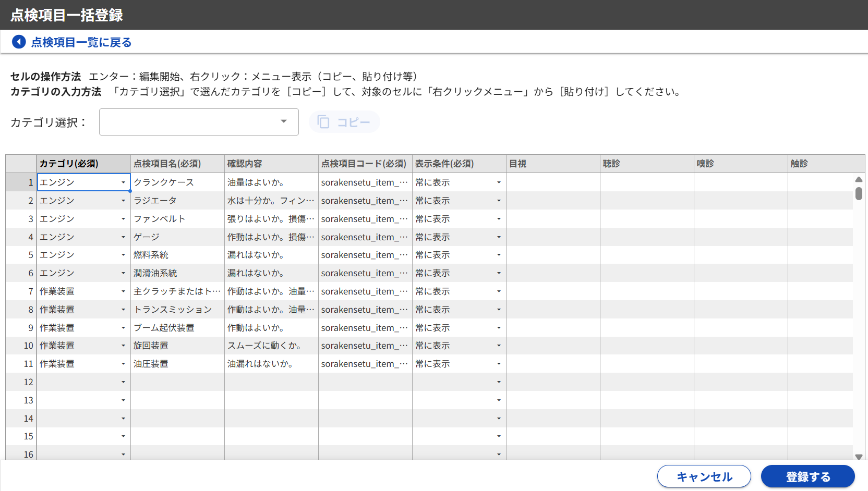Image resolution: width=868 pixels, height=491 pixels.
Task: Click the scrollbar up arrow in the grid
Action: (859, 179)
